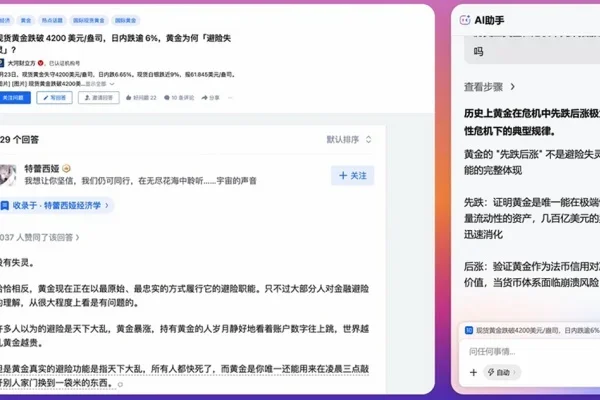Screen dimensions: 600x400
Task: Open the 黄金 topic tag
Action: [26, 20]
